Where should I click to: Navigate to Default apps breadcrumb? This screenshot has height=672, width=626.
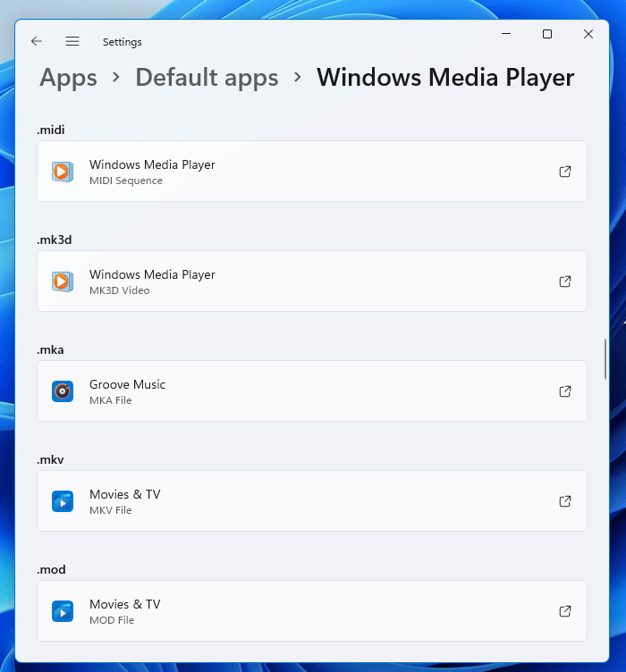(207, 78)
